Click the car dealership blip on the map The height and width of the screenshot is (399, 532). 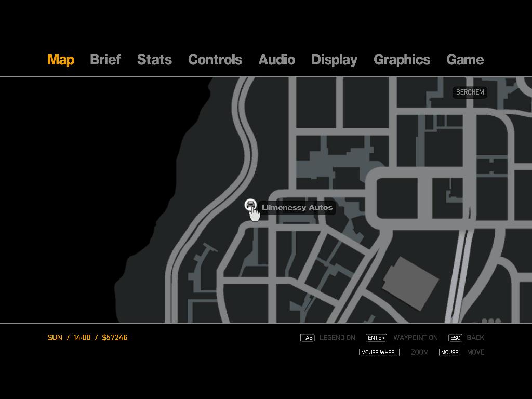(x=250, y=205)
